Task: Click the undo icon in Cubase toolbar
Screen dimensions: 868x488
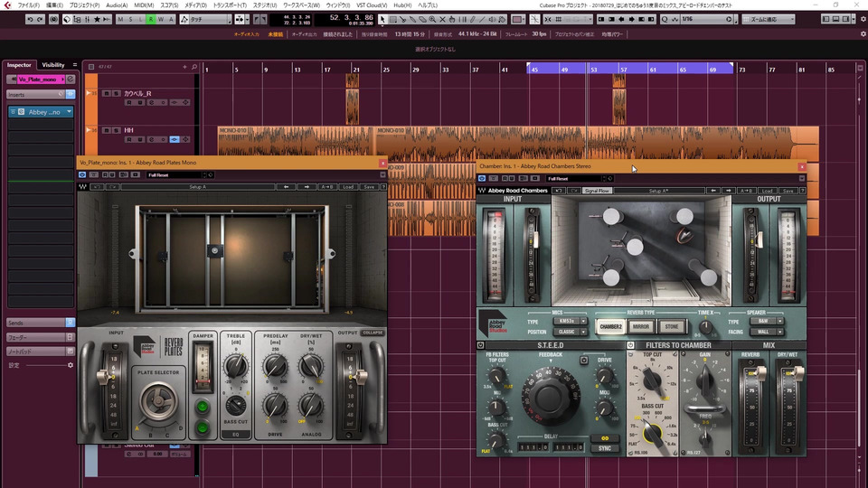Action: point(30,19)
